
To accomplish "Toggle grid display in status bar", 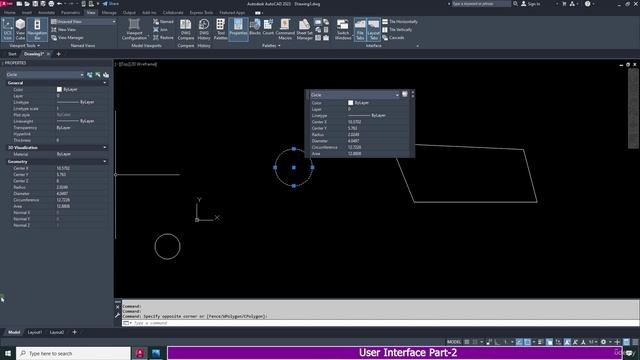I will 467,342.
